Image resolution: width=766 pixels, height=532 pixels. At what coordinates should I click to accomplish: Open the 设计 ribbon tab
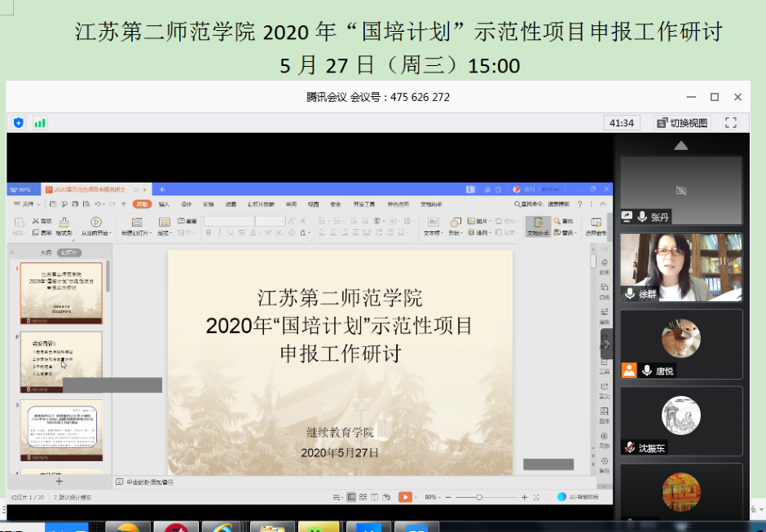186,204
